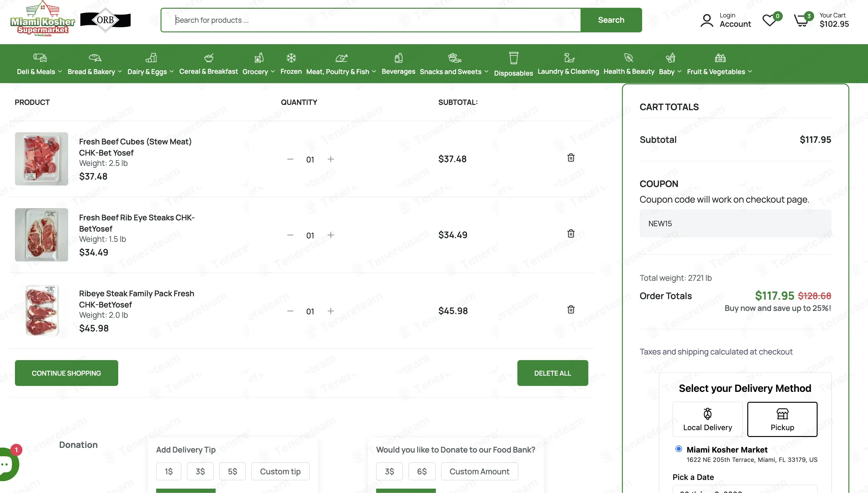The image size is (868, 493).
Task: Click the Meat, Poultry & Fish icon
Action: [x=342, y=58]
